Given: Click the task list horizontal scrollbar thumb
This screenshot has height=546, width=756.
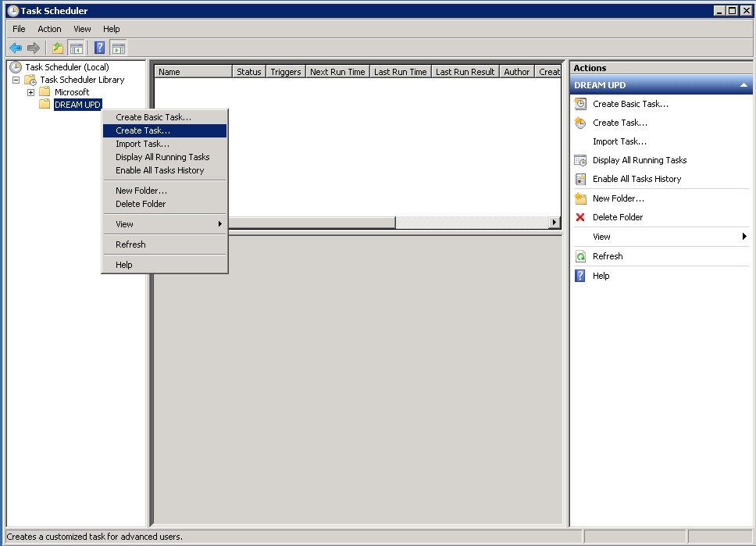Looking at the screenshot, I should pos(312,223).
